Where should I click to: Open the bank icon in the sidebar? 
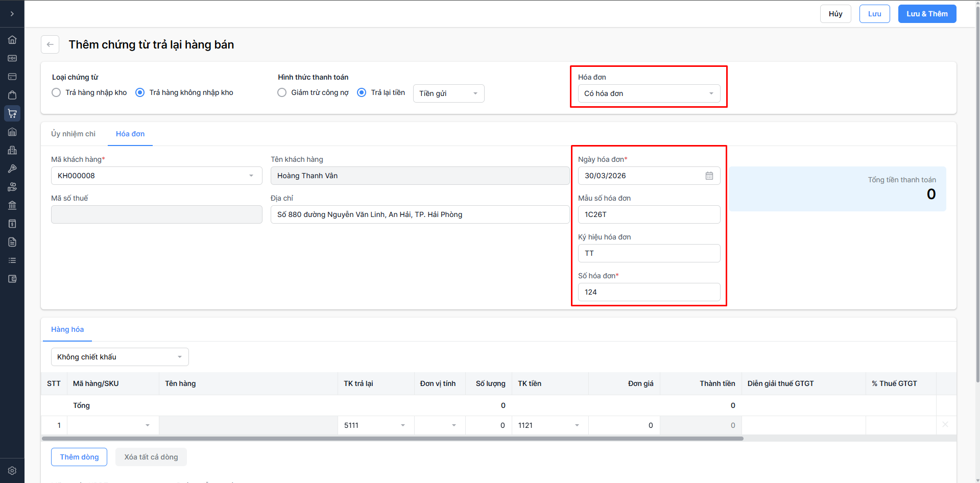point(12,205)
